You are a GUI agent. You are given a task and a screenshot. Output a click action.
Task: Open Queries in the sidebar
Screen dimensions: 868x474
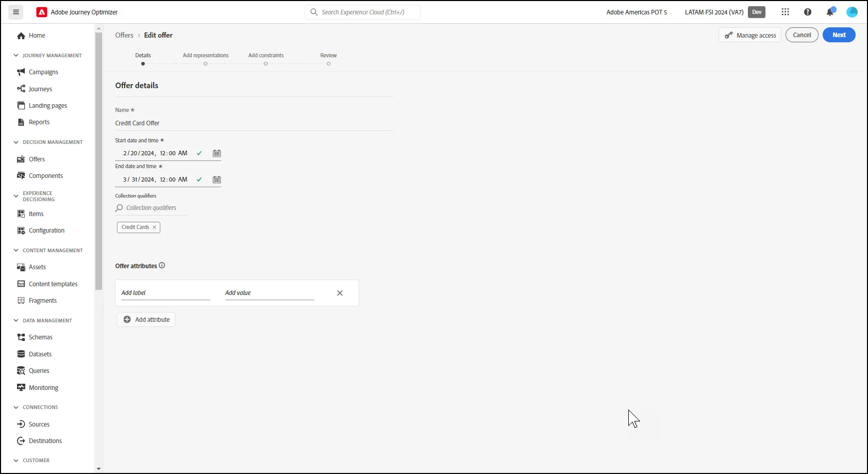(34, 371)
